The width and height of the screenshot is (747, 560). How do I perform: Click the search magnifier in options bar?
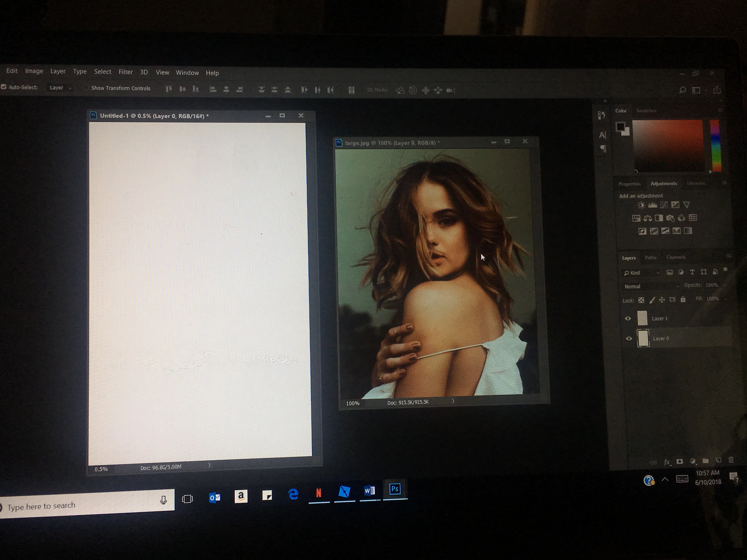[682, 90]
